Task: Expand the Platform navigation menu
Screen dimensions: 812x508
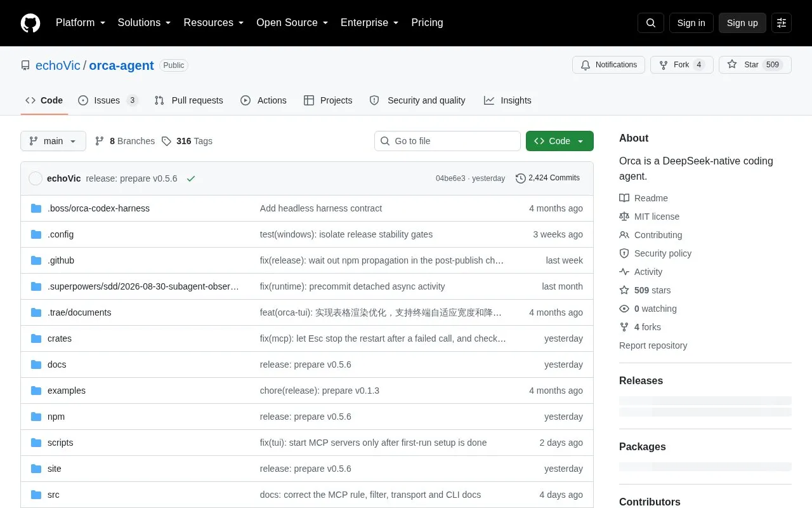Action: point(81,23)
